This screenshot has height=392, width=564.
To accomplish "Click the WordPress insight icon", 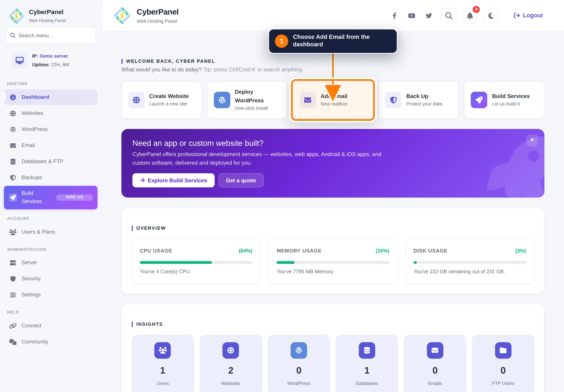I will [x=299, y=350].
